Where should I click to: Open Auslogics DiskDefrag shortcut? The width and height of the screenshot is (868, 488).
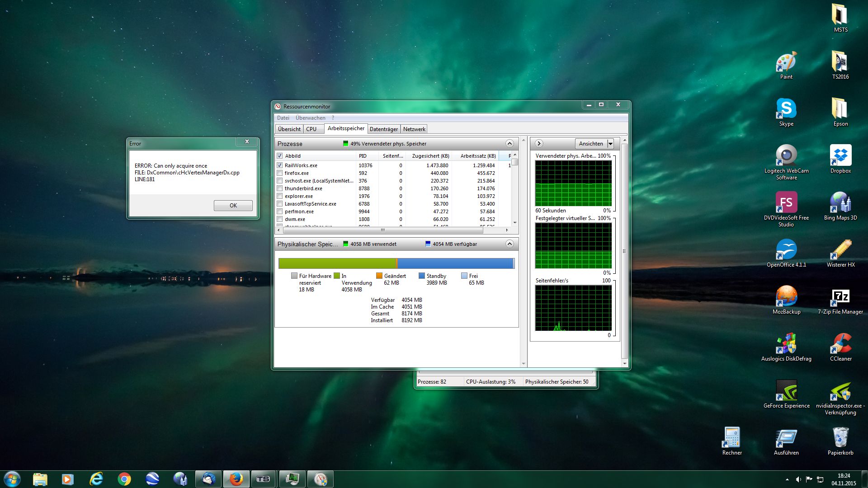pos(786,344)
